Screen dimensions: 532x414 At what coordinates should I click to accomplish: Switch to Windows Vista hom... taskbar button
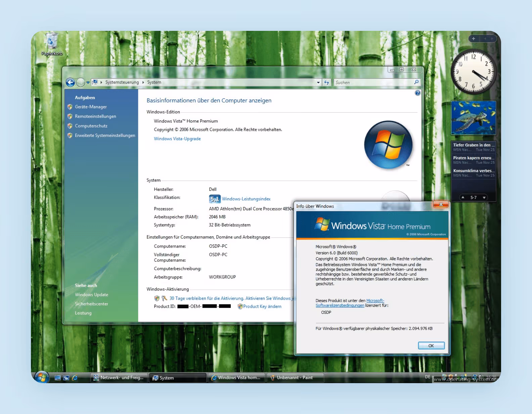click(x=236, y=378)
